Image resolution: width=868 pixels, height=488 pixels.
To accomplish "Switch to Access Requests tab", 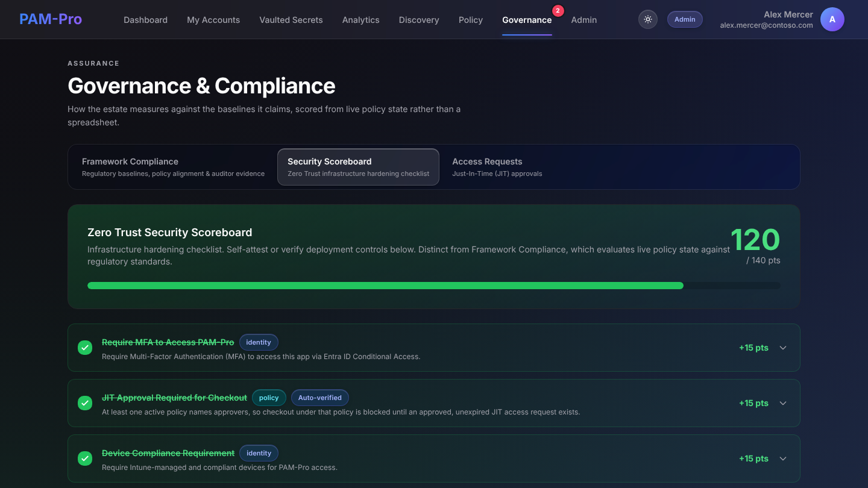I will [x=497, y=167].
